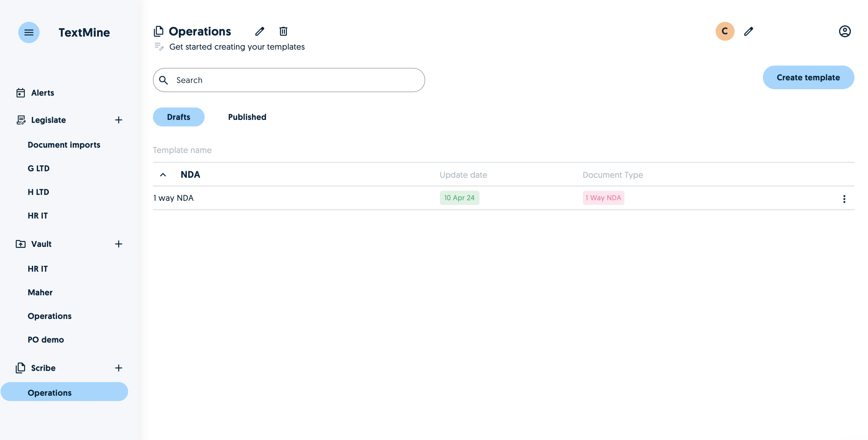Click the NDA group heading
The image size is (868, 440).
pyautogui.click(x=190, y=175)
